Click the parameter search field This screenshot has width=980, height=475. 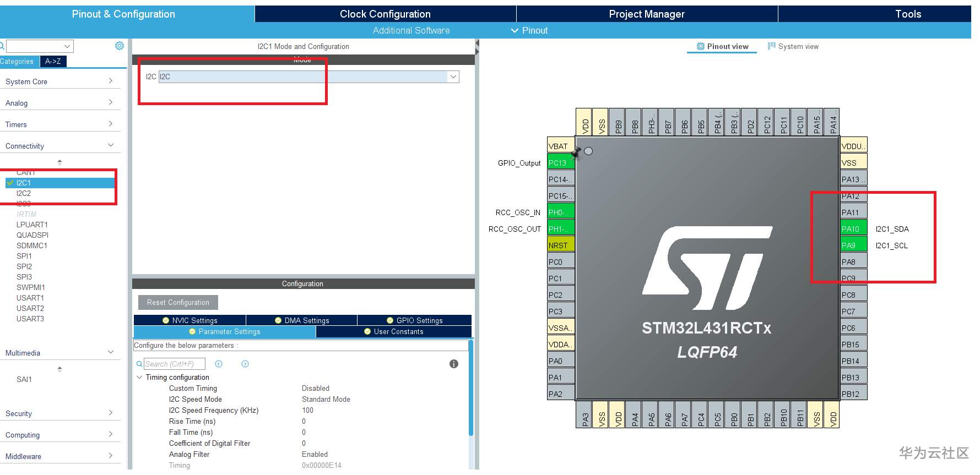coord(174,364)
